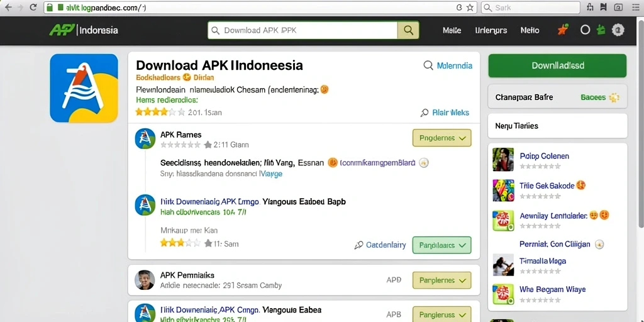Image resolution: width=644 pixels, height=322 pixels.
Task: Click the Timaolla Moga thumbnail
Action: click(x=503, y=265)
